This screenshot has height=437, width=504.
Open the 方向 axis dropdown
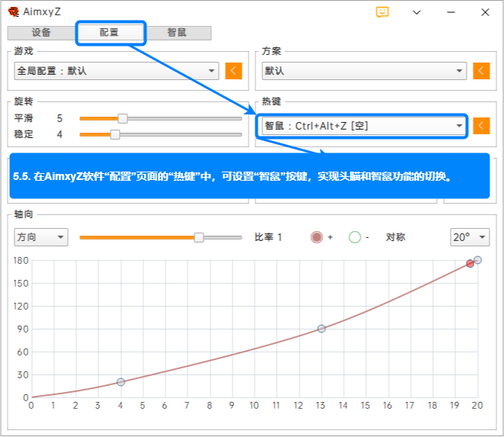[41, 237]
